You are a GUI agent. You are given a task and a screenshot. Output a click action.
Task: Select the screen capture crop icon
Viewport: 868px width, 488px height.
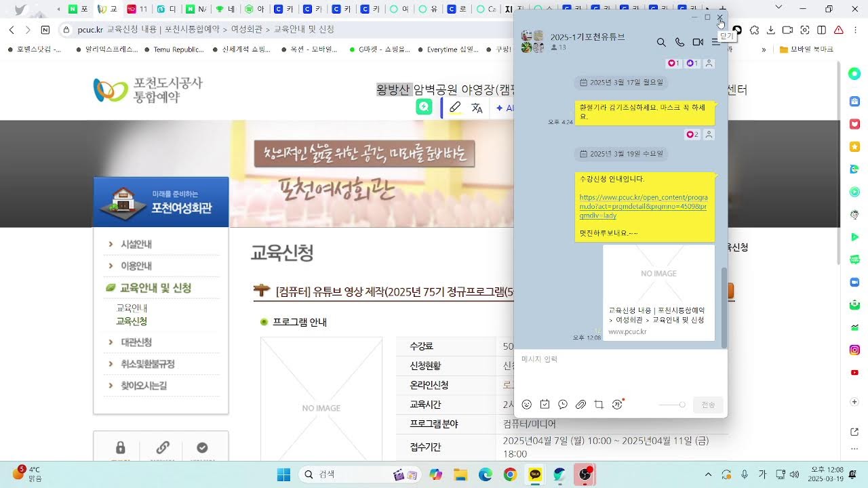[x=599, y=405]
